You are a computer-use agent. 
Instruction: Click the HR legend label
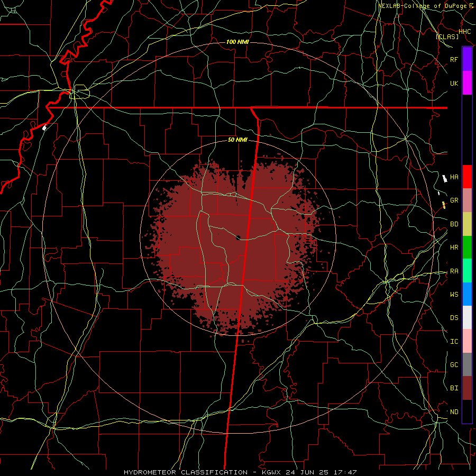[454, 248]
